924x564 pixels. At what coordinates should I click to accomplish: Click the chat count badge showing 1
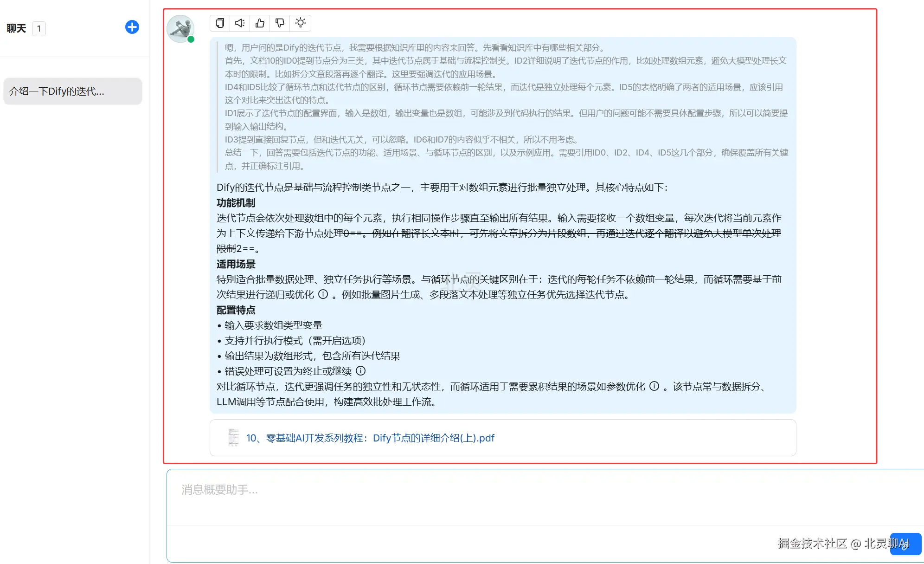click(39, 29)
